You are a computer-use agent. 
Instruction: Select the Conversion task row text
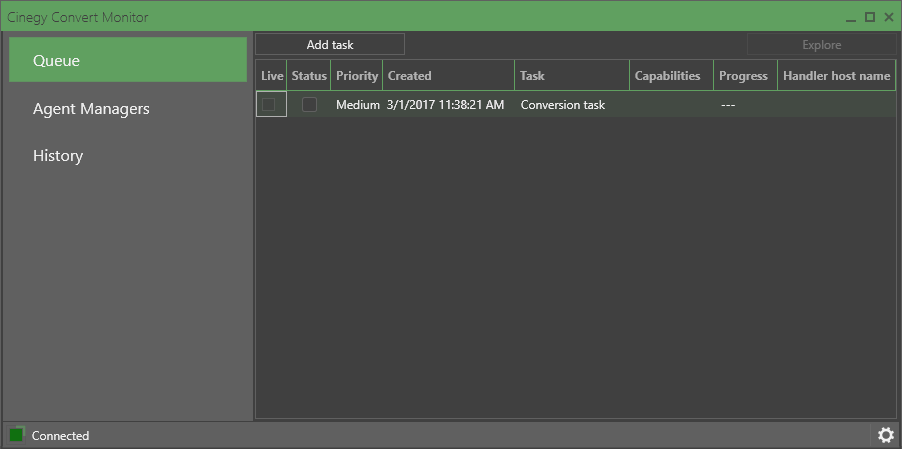tap(563, 105)
